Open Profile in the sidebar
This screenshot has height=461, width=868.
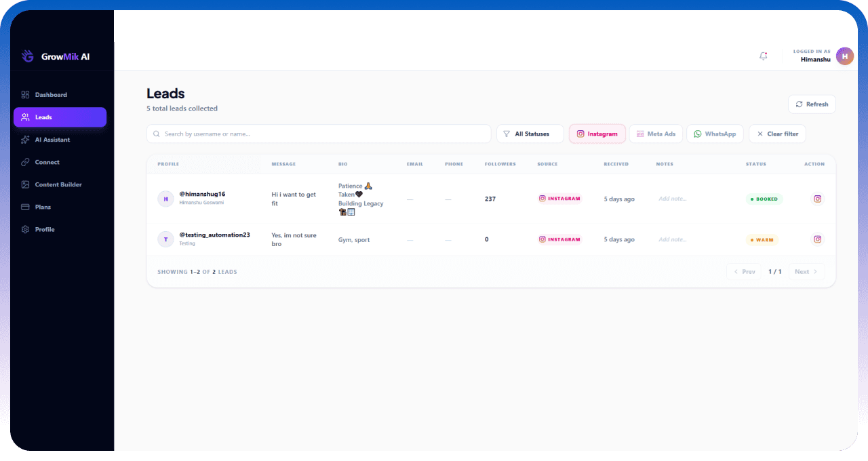[x=60, y=229]
